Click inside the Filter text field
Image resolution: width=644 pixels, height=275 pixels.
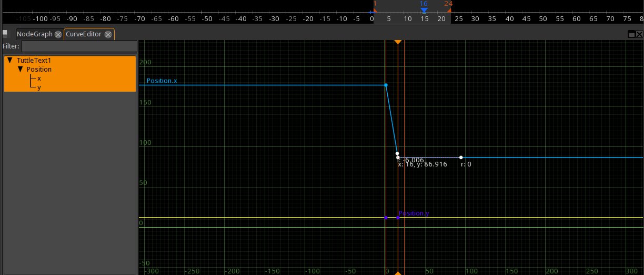(79, 46)
